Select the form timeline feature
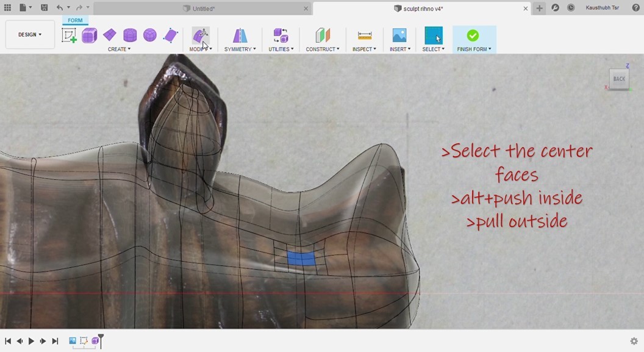Screen dimensions: 644x352 click(95, 340)
